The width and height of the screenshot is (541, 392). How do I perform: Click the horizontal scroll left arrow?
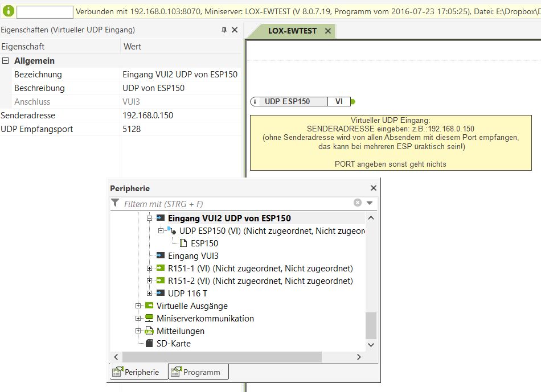coord(116,357)
